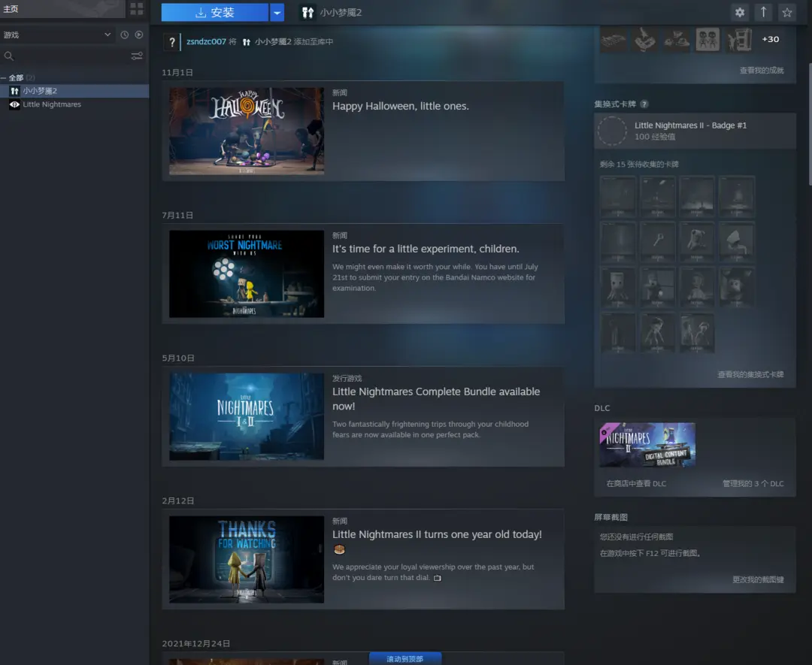Open the "turns one year old today" headline
The width and height of the screenshot is (812, 665).
(x=437, y=534)
